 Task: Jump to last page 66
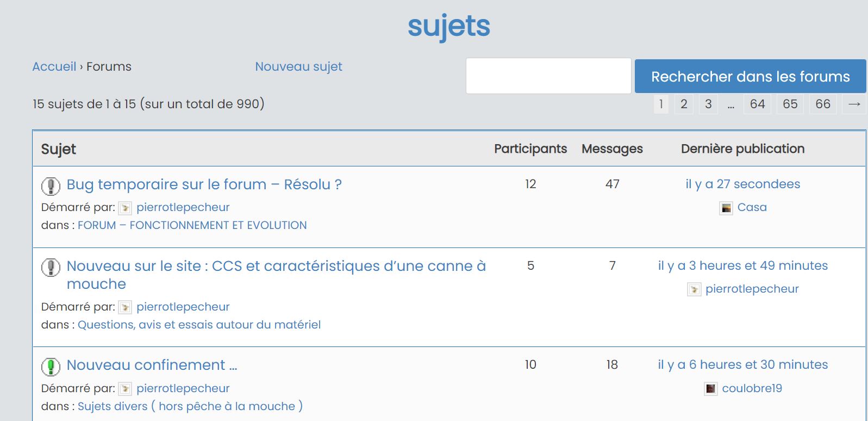point(822,104)
